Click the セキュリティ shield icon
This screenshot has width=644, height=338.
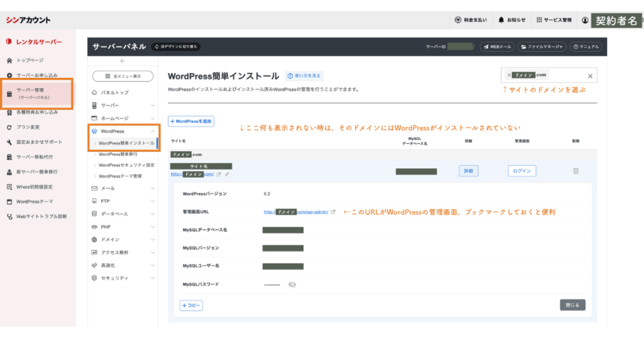point(94,278)
